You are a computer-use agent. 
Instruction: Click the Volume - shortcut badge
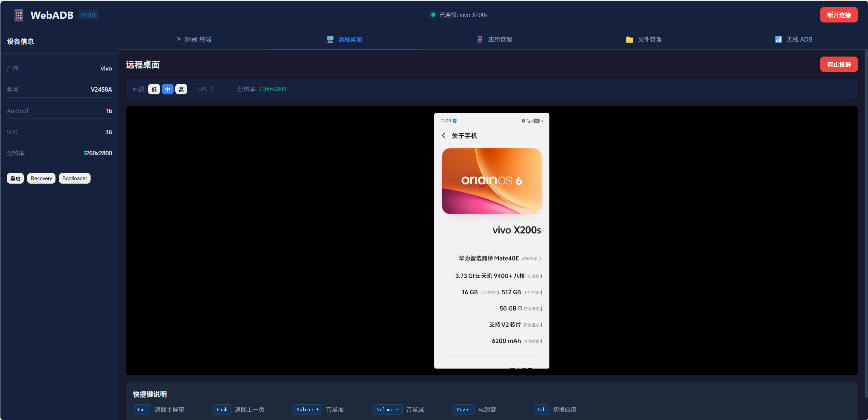pyautogui.click(x=388, y=409)
